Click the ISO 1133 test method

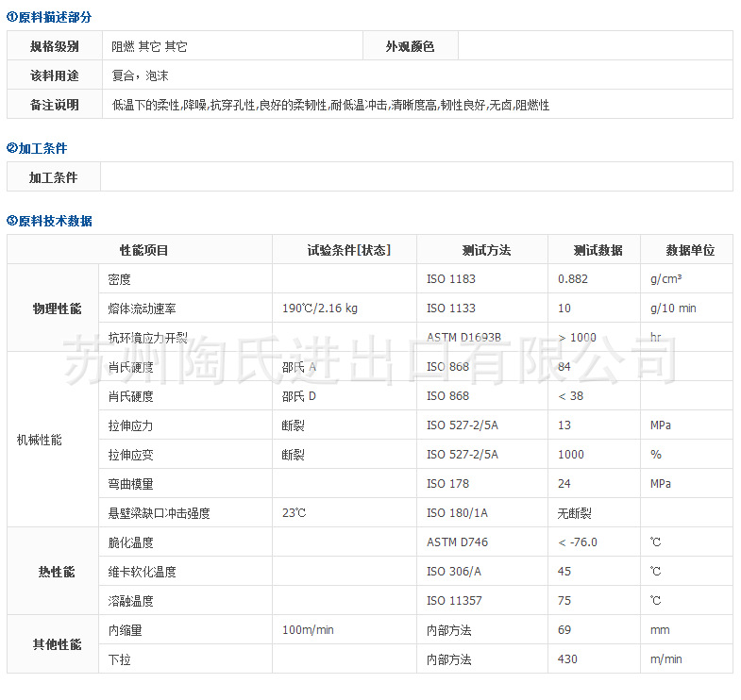tap(451, 308)
